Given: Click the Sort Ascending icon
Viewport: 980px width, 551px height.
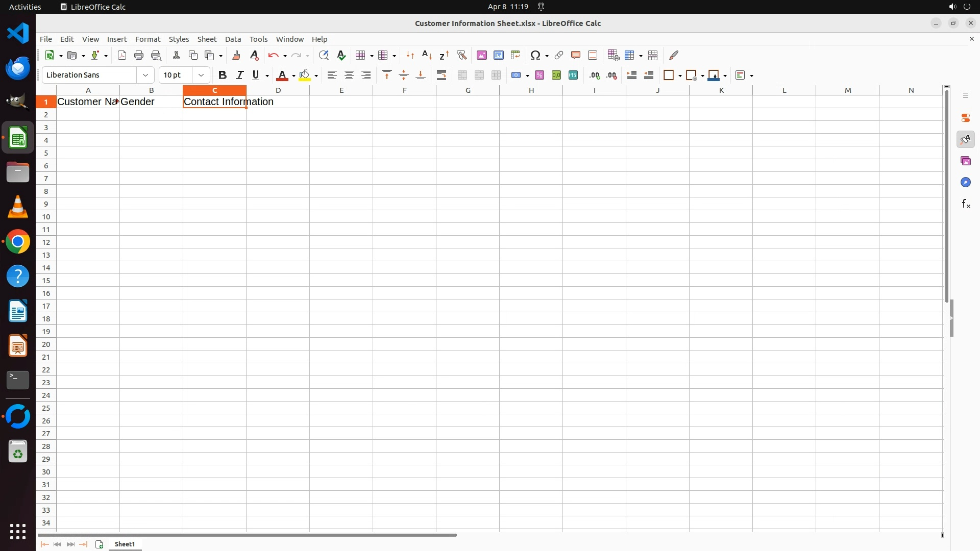Looking at the screenshot, I should click(427, 55).
